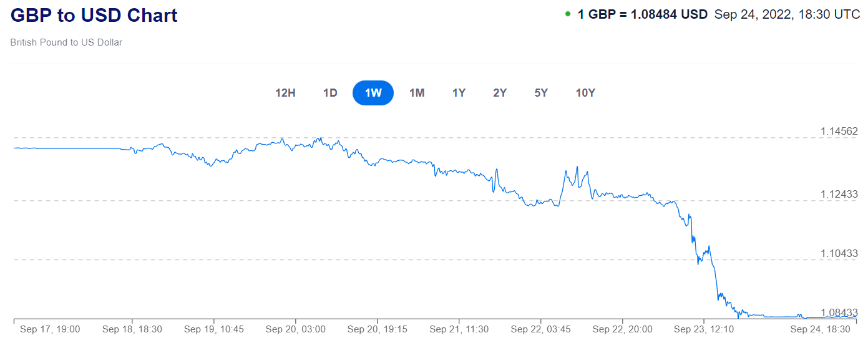Switch to the 1D range
The image size is (868, 338).
(x=330, y=93)
